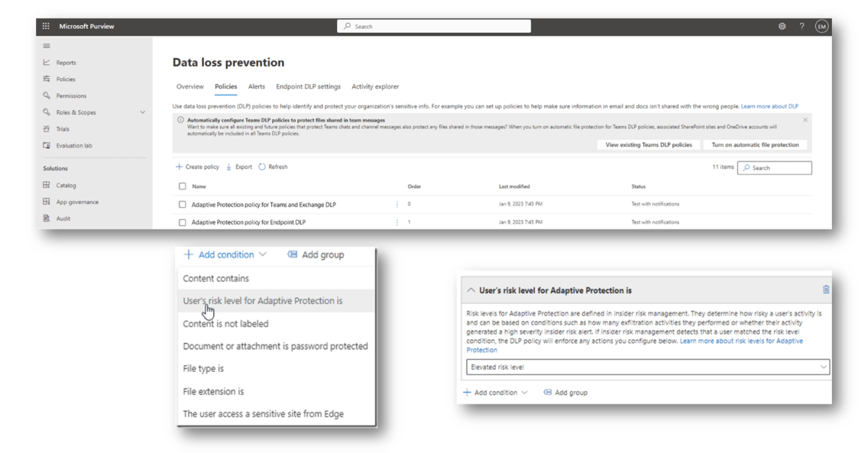Switch to the Alerts tab
This screenshot has height=453, width=868.
click(256, 87)
